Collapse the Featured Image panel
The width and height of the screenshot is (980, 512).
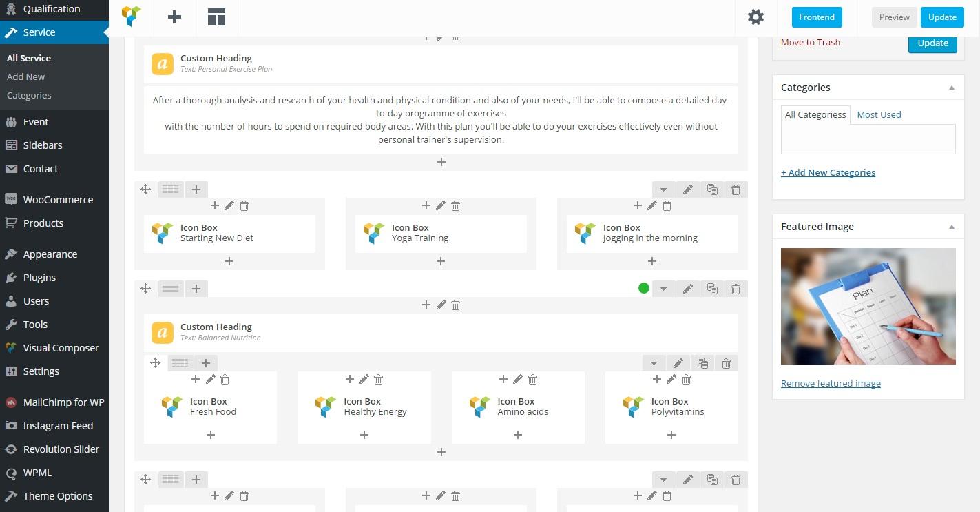click(x=952, y=227)
